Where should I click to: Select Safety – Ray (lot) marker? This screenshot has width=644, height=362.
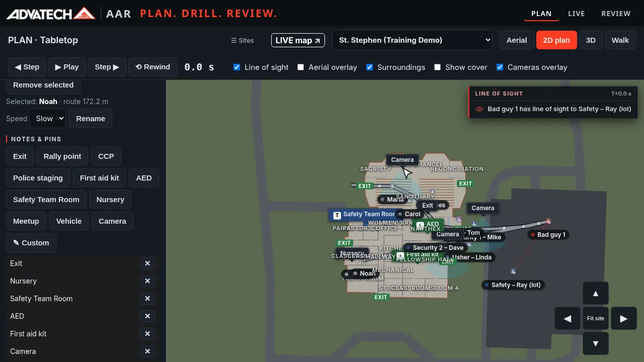[x=513, y=285]
